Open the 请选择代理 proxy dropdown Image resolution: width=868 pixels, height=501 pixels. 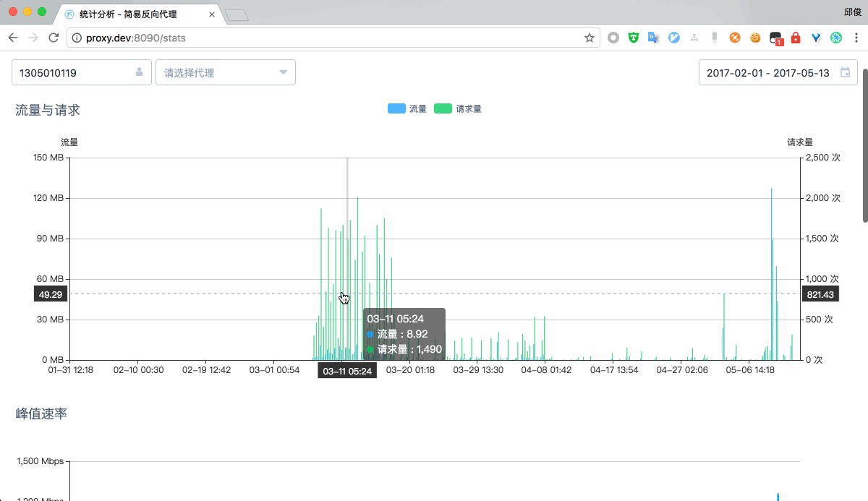click(226, 72)
